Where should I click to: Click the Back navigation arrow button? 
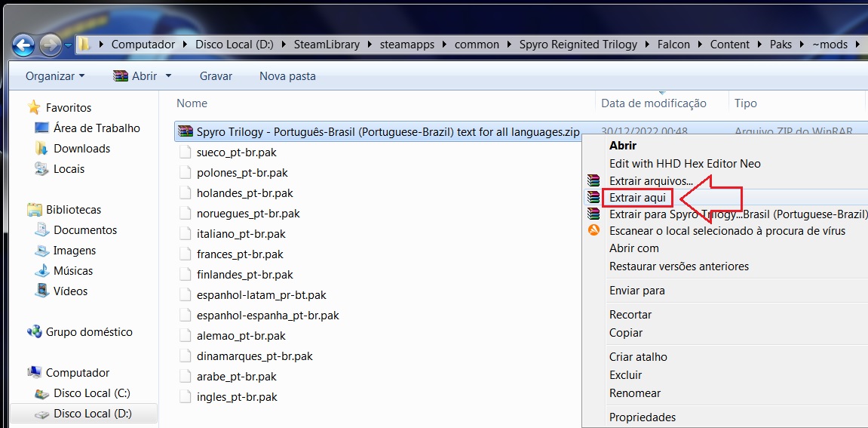point(23,45)
